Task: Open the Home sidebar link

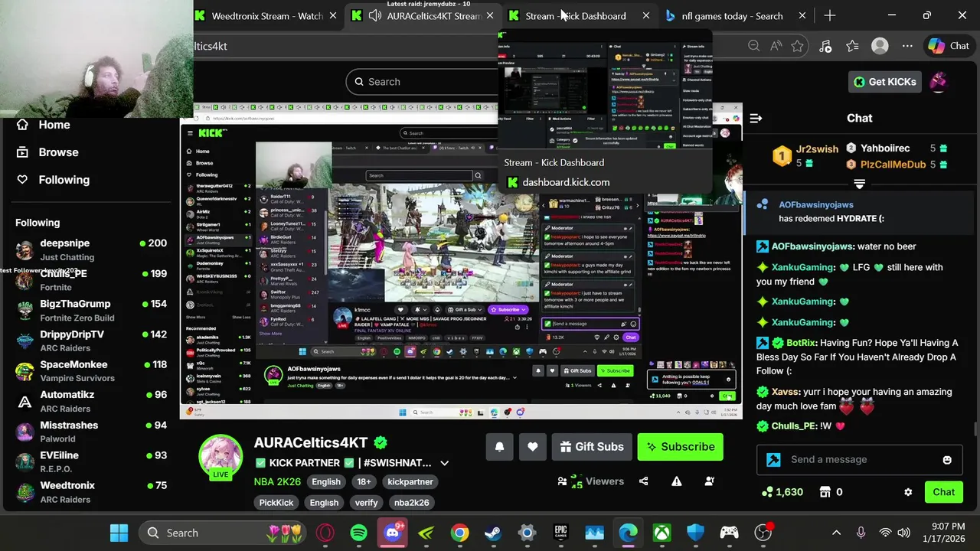Action: point(54,125)
